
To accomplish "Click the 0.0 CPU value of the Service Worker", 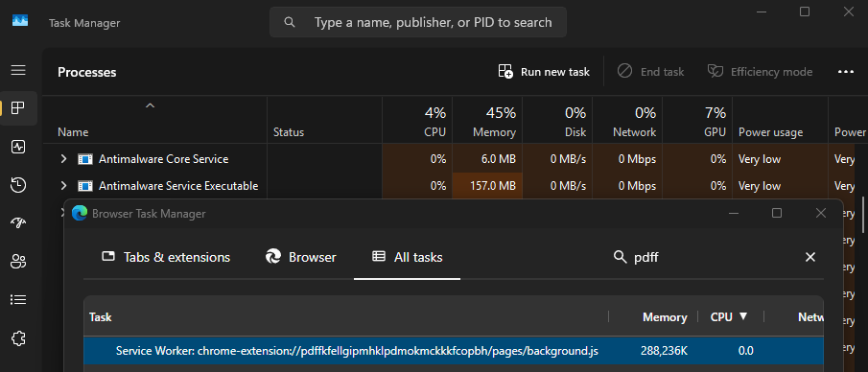I will 745,350.
